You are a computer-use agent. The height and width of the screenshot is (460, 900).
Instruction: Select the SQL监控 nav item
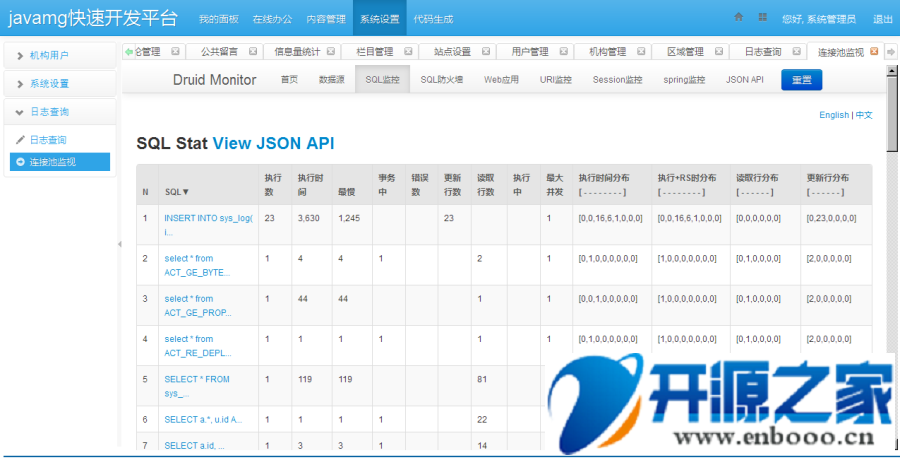pos(382,80)
